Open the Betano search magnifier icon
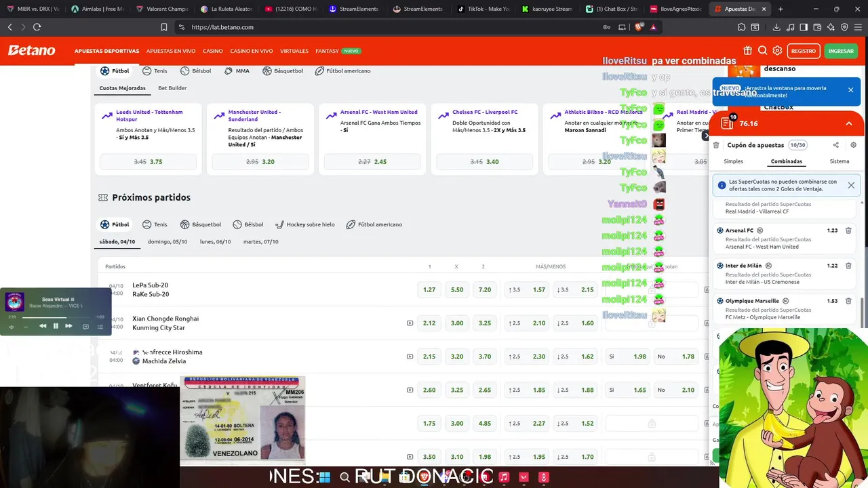 [762, 51]
